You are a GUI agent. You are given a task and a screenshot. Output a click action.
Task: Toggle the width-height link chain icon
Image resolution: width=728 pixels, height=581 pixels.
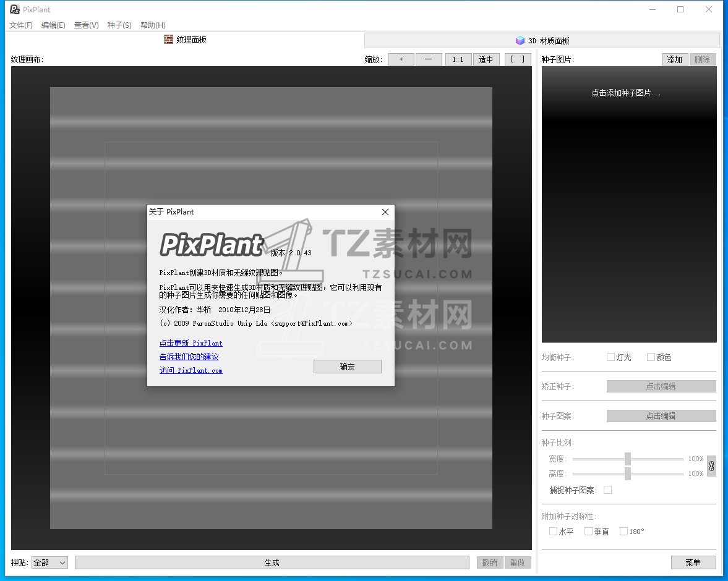tap(711, 466)
